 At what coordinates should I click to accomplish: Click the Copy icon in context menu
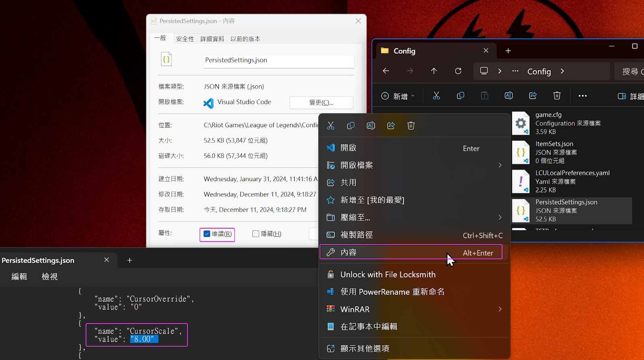pyautogui.click(x=351, y=126)
